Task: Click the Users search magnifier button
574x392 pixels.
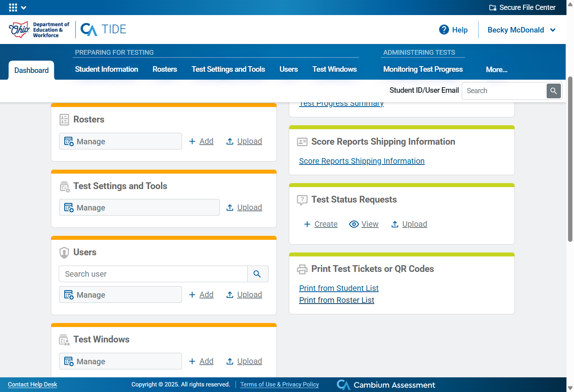Action: click(x=257, y=274)
